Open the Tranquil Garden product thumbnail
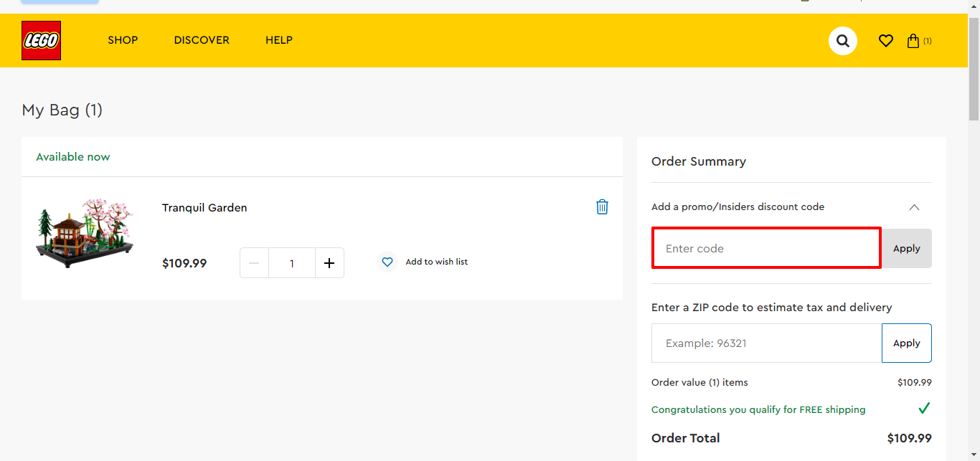The width and height of the screenshot is (980, 461). [85, 233]
